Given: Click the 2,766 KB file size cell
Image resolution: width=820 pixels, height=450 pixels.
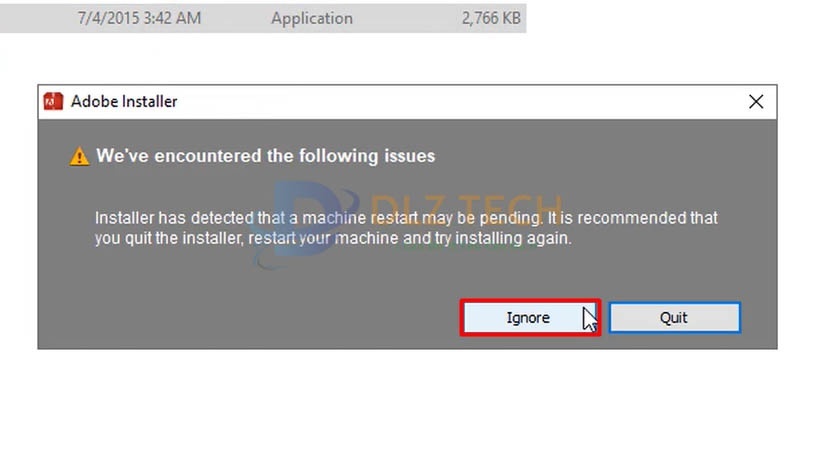Looking at the screenshot, I should (491, 18).
